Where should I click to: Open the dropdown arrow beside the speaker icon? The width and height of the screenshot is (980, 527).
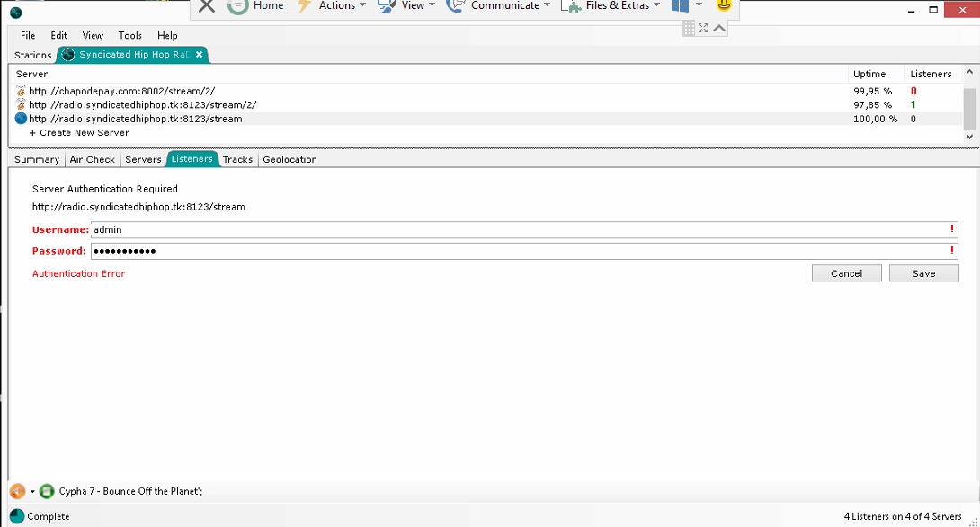click(x=32, y=492)
